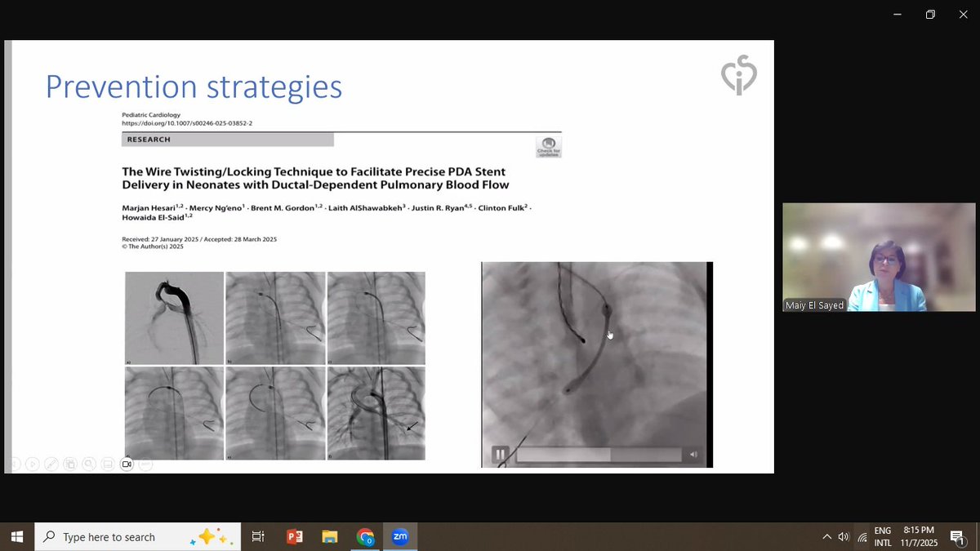Click the Zoom app taskbar icon
The height and width of the screenshot is (551, 980).
[x=400, y=536]
